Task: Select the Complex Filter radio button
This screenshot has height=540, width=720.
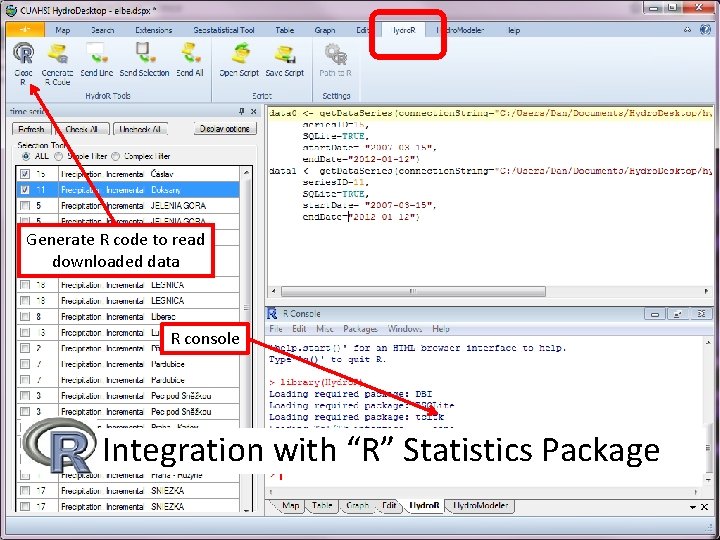Action: [115, 156]
